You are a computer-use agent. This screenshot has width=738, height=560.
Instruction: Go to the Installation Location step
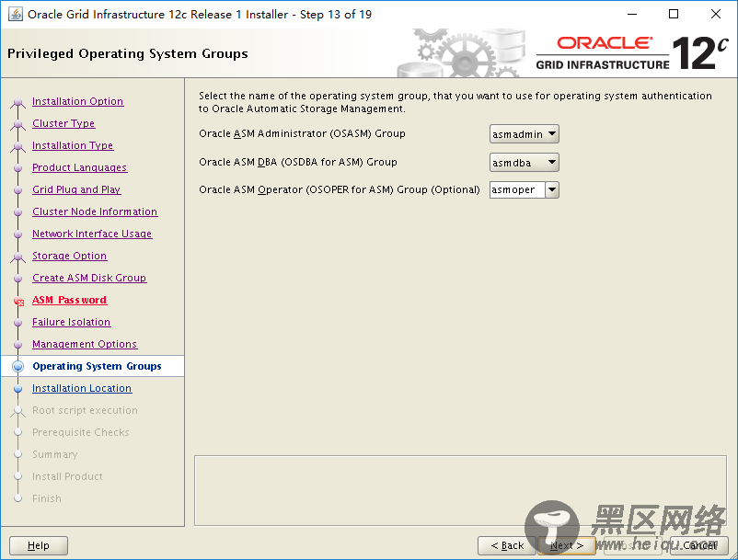point(82,389)
